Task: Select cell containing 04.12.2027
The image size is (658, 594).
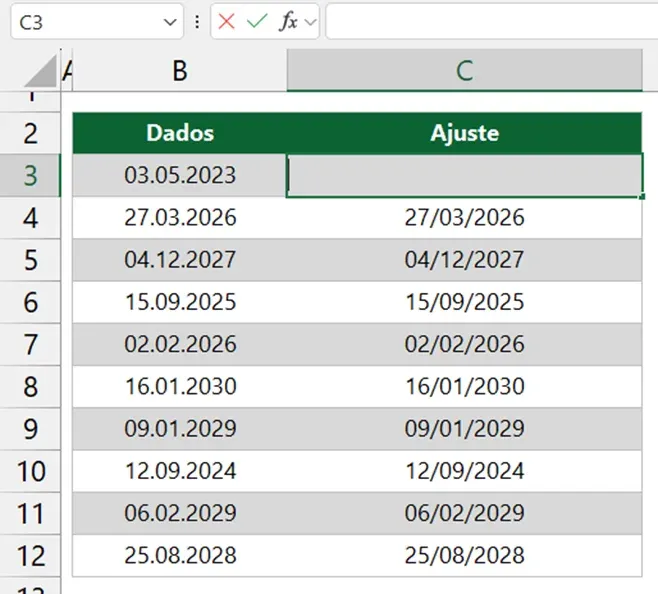Action: (x=180, y=260)
